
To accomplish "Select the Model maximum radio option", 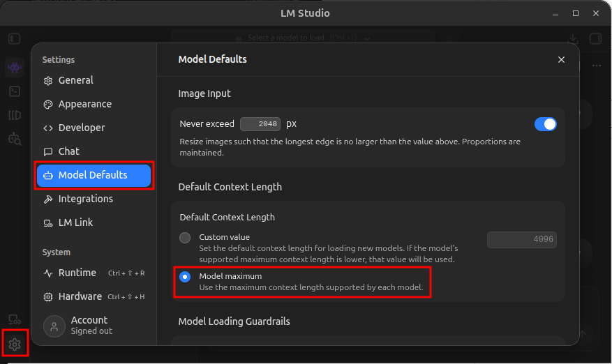I will tap(185, 277).
